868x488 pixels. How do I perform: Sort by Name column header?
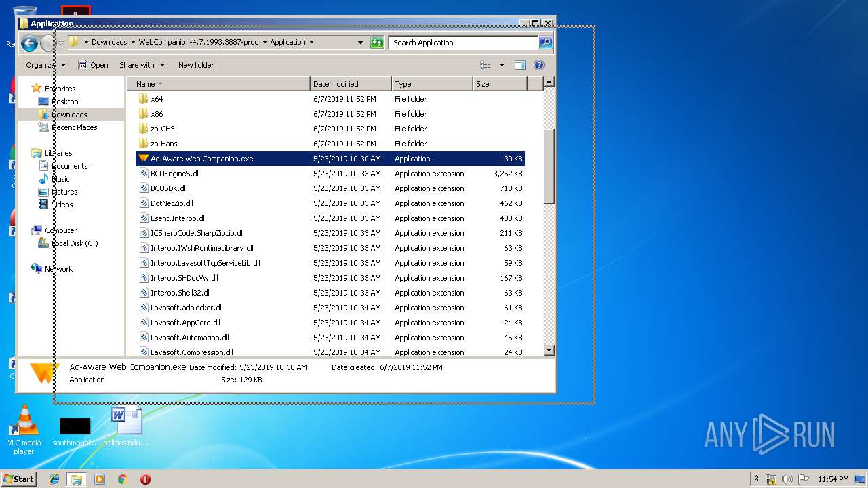(218, 84)
